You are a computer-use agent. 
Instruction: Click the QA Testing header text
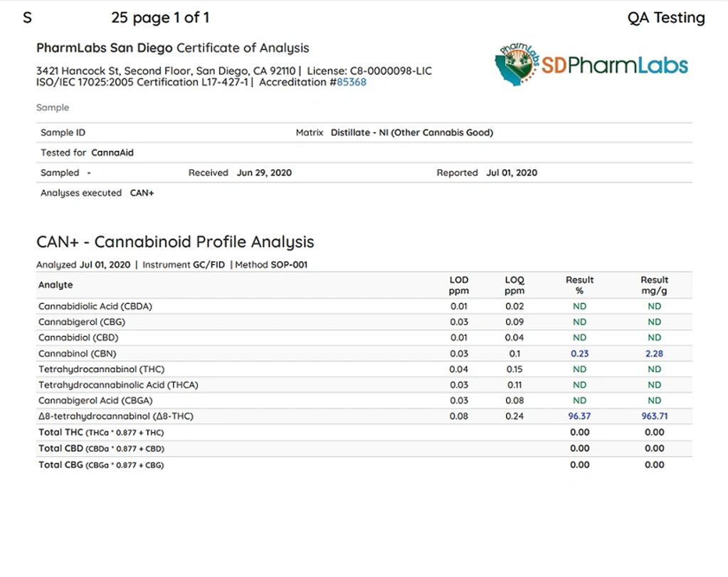point(665,18)
